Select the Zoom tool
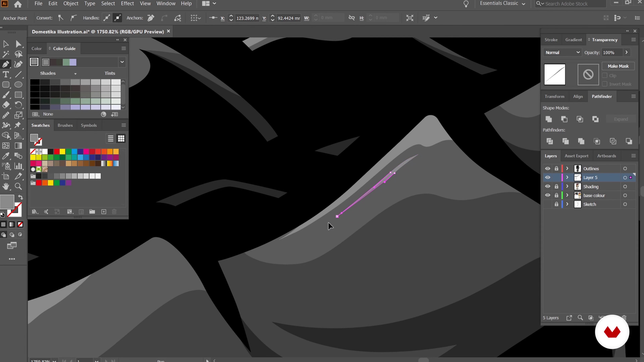This screenshot has width=644, height=362. coord(18,186)
